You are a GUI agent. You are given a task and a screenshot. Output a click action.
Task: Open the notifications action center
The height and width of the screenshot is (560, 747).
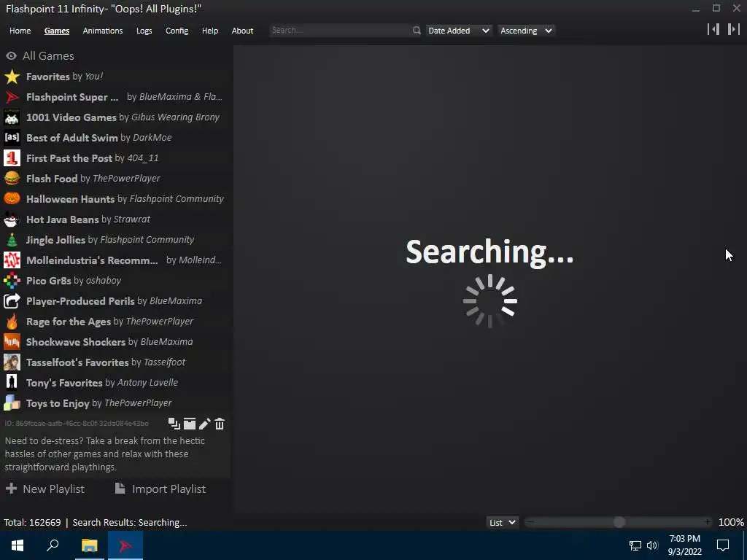tap(723, 545)
